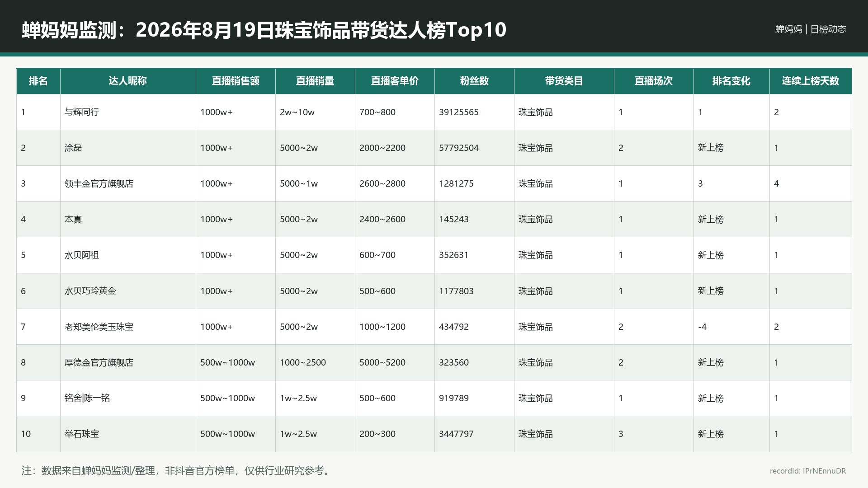Click unit price 600~700
This screenshot has height=488, width=868.
(377, 255)
